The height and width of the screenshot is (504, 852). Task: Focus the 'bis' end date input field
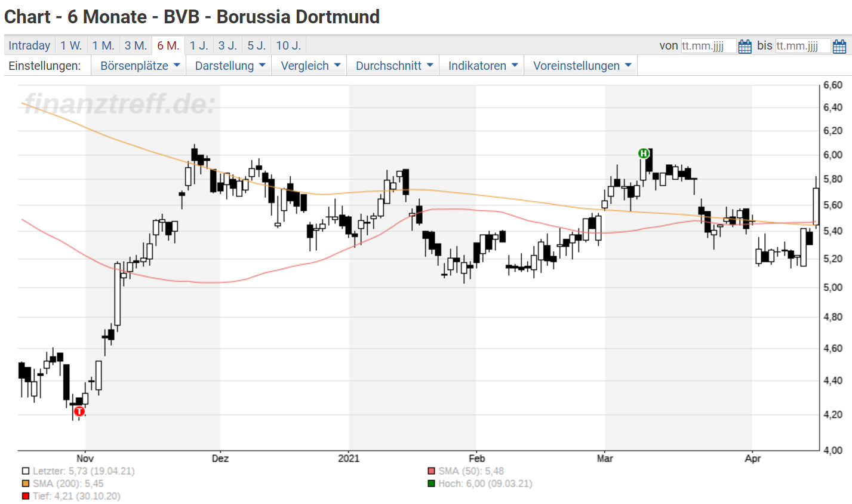pos(802,46)
